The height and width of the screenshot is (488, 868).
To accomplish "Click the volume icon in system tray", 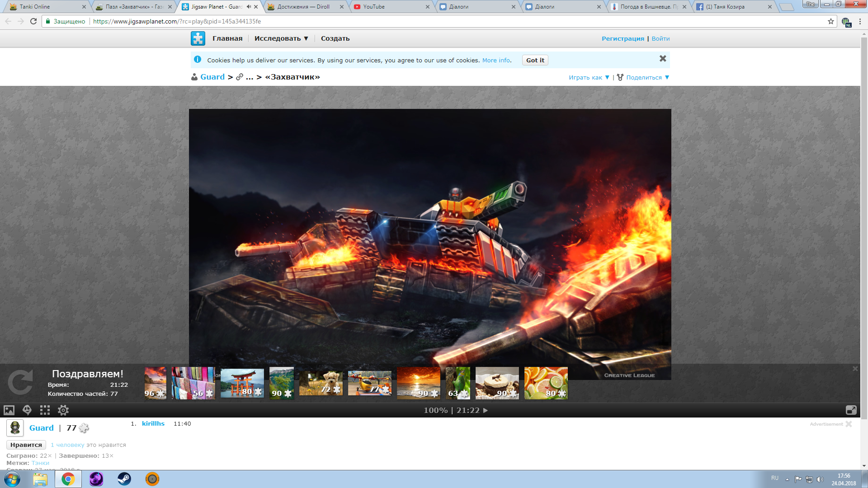I will pos(820,479).
